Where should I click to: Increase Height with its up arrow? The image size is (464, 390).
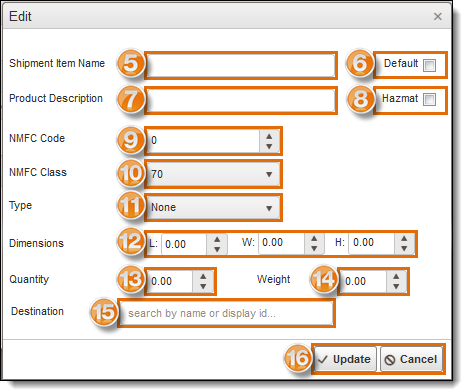(404, 238)
